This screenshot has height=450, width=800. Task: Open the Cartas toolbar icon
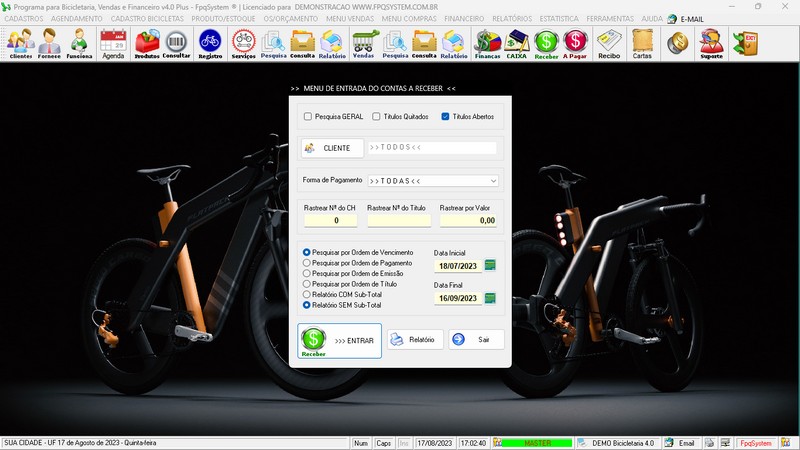642,43
